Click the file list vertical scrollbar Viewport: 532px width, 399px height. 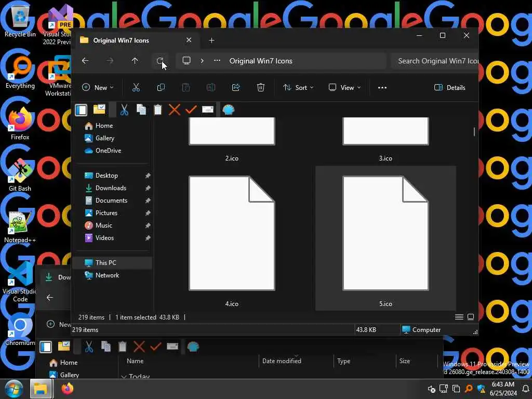474,131
